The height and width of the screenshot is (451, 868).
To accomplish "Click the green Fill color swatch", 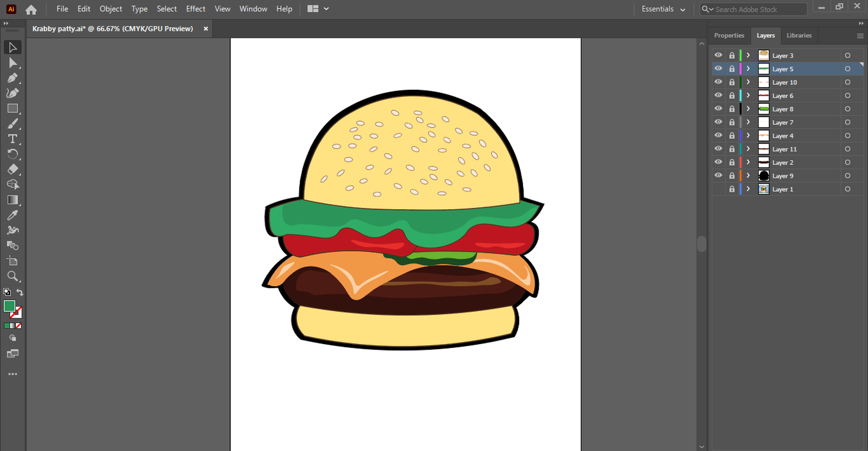I will 10,306.
